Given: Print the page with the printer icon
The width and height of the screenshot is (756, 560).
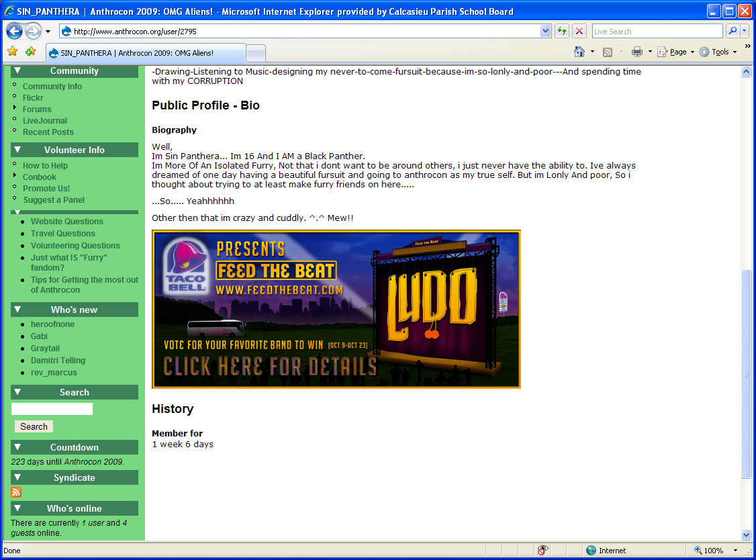Looking at the screenshot, I should click(637, 52).
